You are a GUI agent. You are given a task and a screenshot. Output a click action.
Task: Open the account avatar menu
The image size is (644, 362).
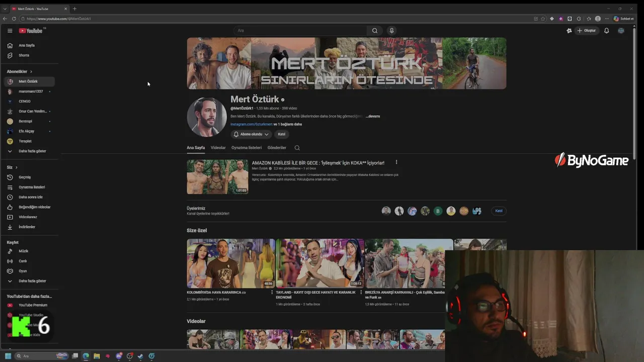pos(621,31)
